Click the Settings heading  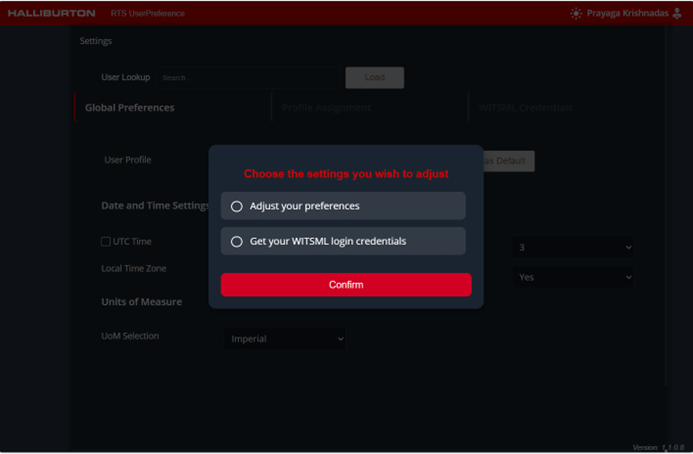96,41
